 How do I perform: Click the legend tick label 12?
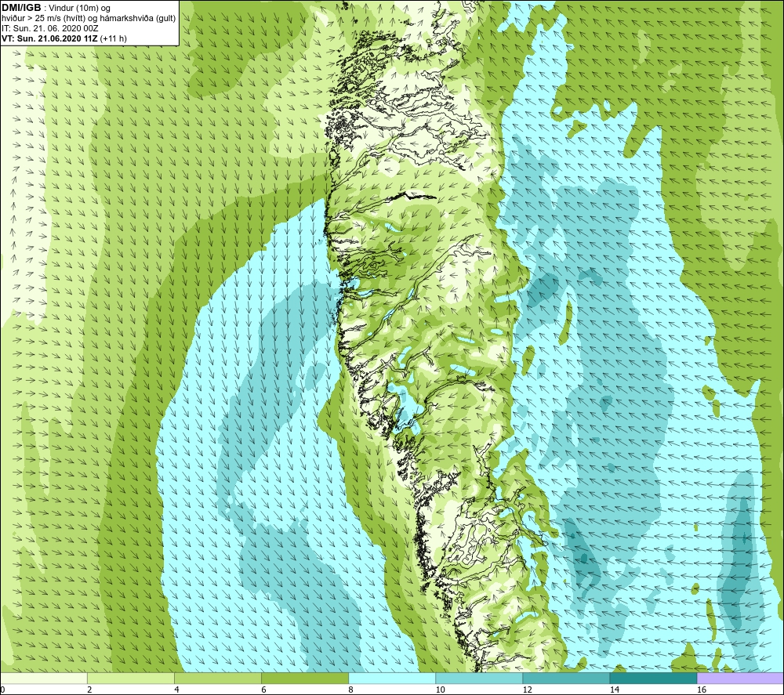(527, 690)
